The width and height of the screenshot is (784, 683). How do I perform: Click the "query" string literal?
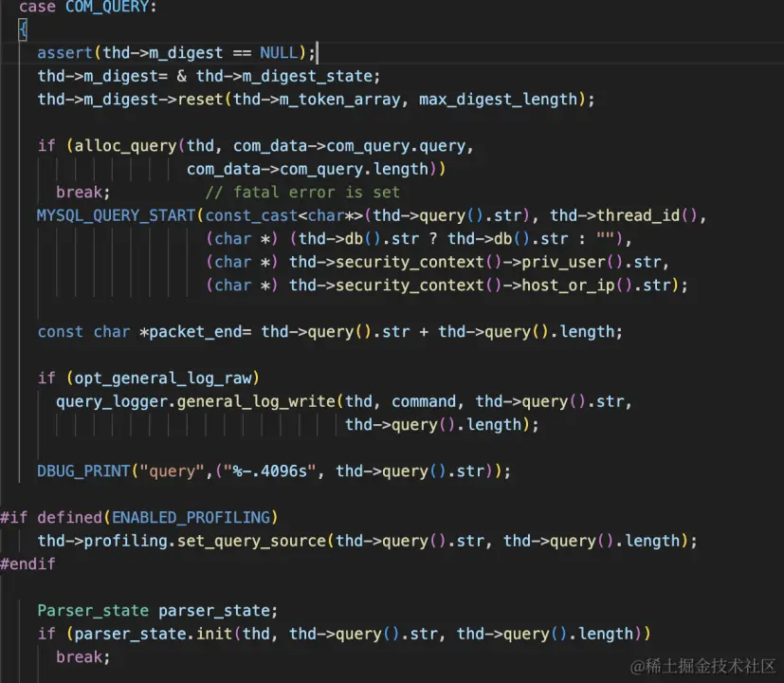[x=172, y=471]
